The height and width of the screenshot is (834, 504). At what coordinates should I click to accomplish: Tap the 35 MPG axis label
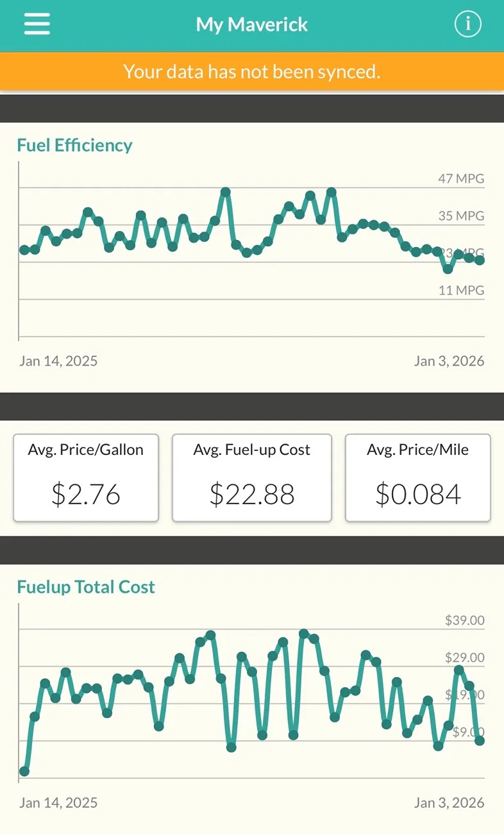461,216
